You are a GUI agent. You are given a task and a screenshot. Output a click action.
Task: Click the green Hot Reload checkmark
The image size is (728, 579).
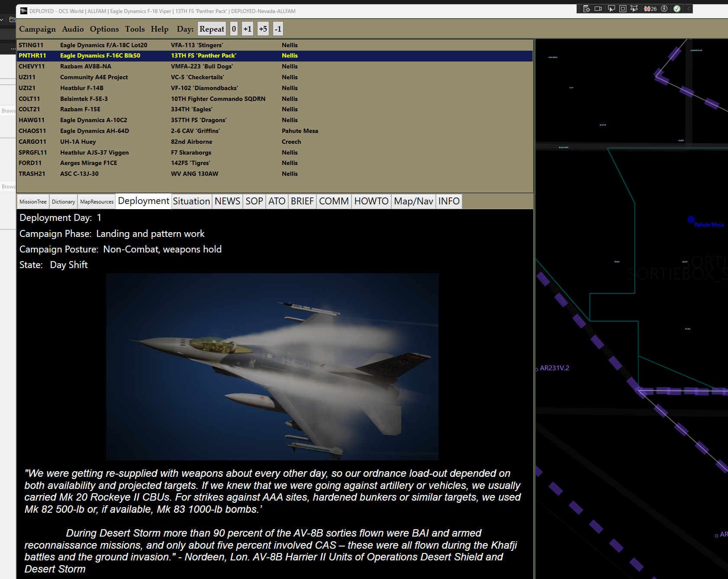677,9
